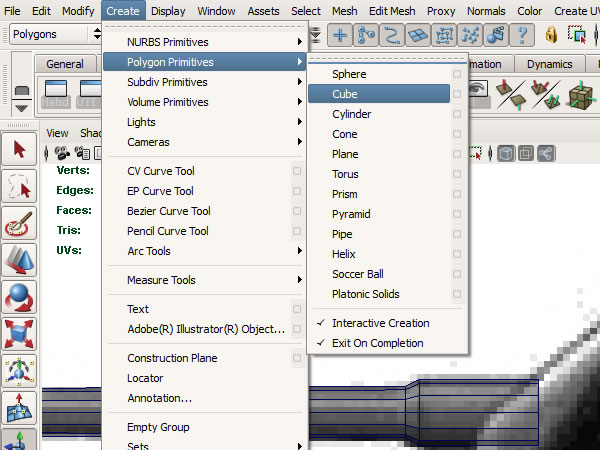The width and height of the screenshot is (600, 450).
Task: Click the dynamics particles mask icon
Action: point(470,35)
